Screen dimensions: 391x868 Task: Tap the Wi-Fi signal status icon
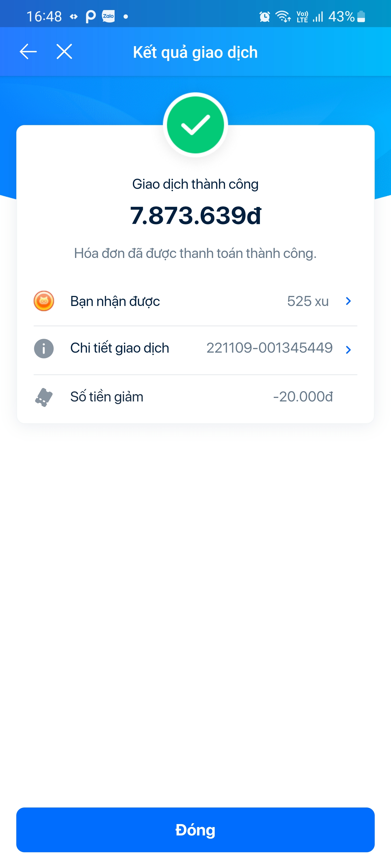(283, 17)
